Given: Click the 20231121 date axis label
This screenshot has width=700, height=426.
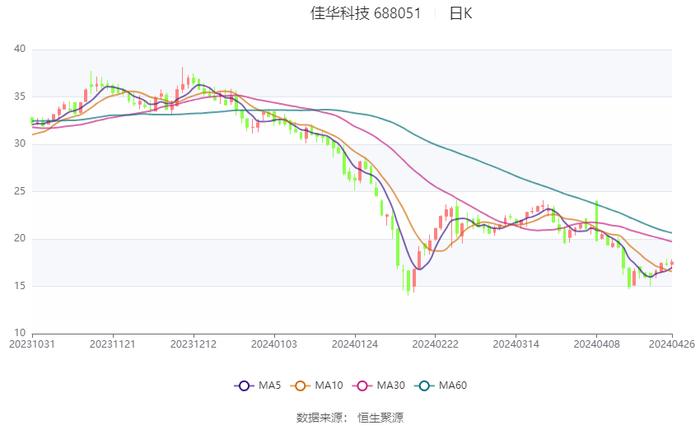Looking at the screenshot, I should point(112,344).
